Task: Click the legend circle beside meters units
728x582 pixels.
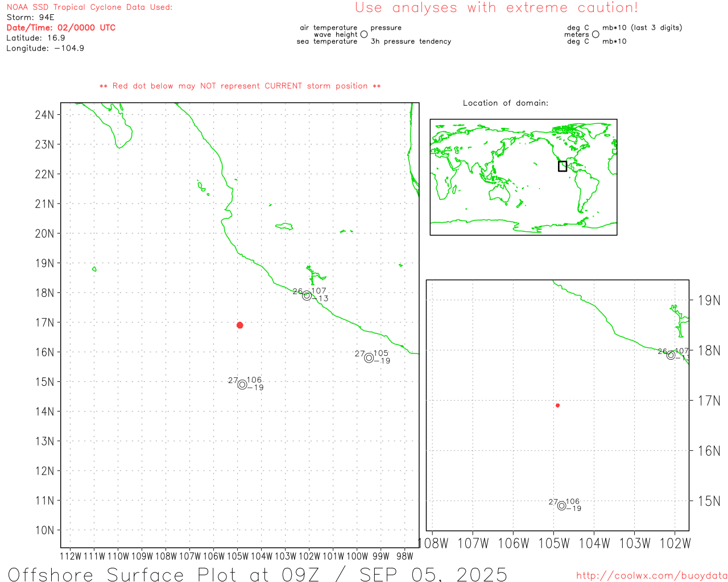Action: pos(595,34)
